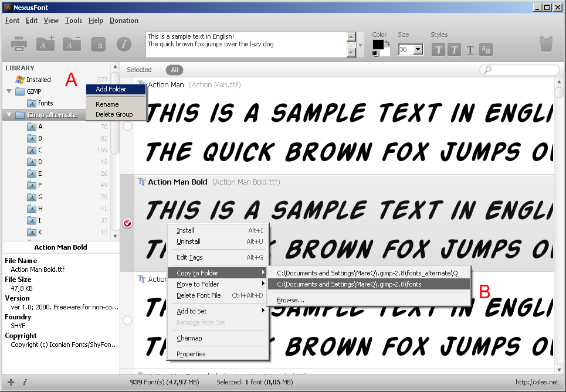Copy to the fonts_alternate\Q folder path
The width and height of the screenshot is (566, 392).
pos(369,273)
